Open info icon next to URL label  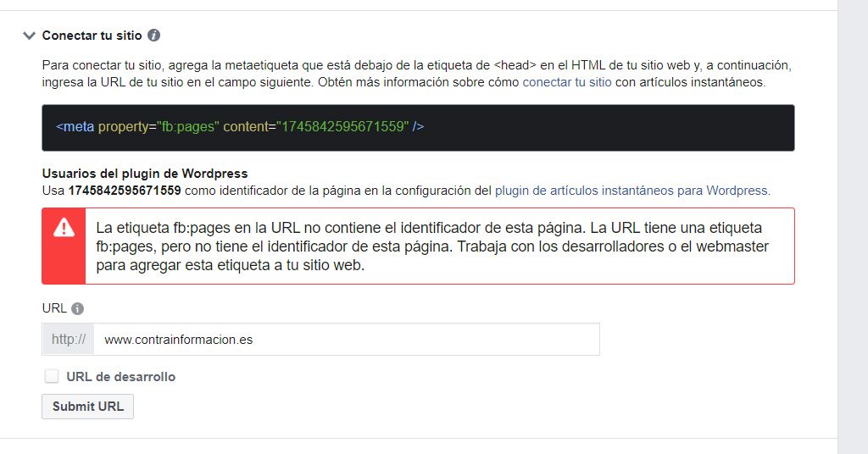pyautogui.click(x=77, y=308)
